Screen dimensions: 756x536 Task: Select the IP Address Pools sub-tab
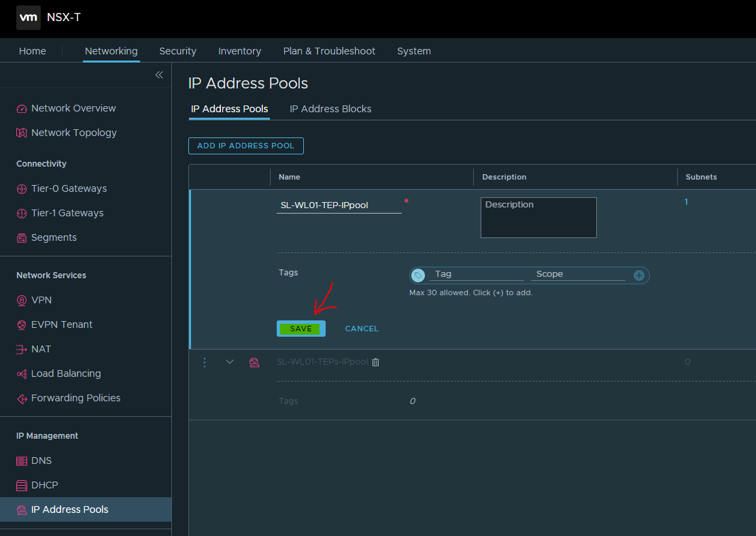pos(230,109)
